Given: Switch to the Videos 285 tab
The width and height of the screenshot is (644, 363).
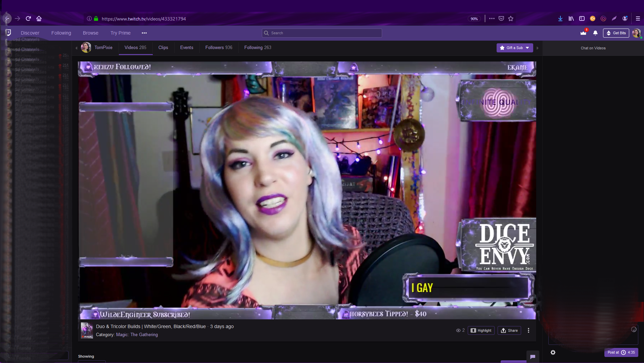Looking at the screenshot, I should tap(135, 48).
